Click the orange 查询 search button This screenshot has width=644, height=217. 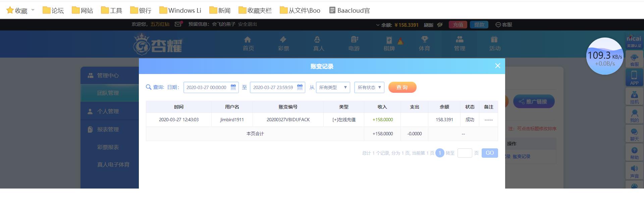[402, 87]
